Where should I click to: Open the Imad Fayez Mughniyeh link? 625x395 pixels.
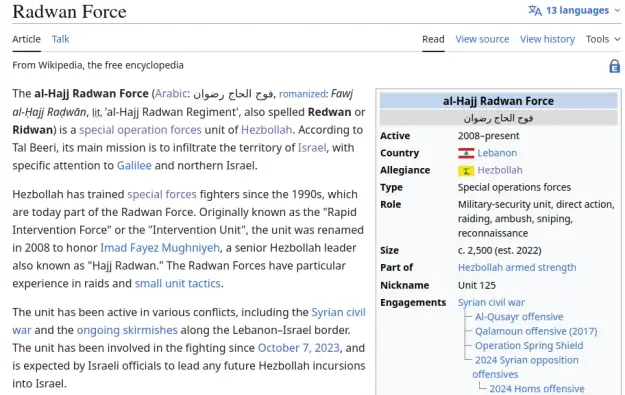click(x=160, y=248)
